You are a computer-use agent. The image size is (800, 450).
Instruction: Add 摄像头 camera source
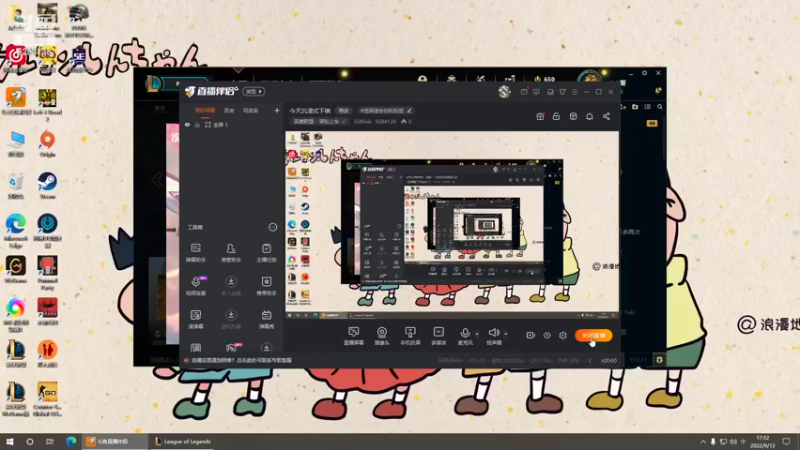click(382, 336)
